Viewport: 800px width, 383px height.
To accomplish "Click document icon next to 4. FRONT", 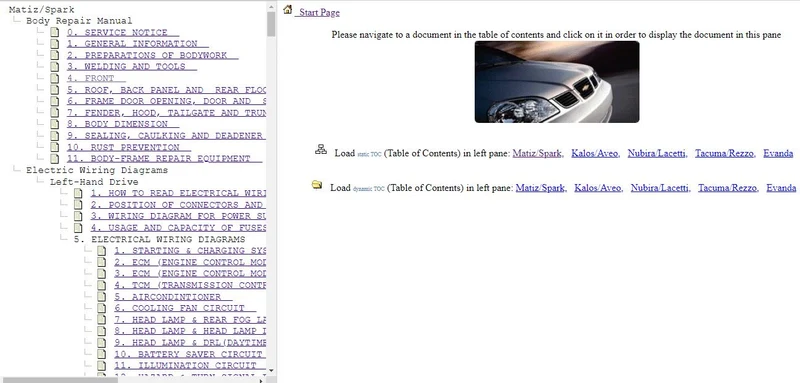I will 55,78.
